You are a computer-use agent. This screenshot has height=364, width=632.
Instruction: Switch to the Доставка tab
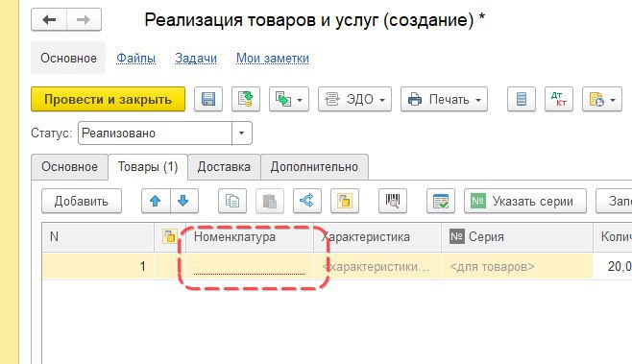point(224,167)
